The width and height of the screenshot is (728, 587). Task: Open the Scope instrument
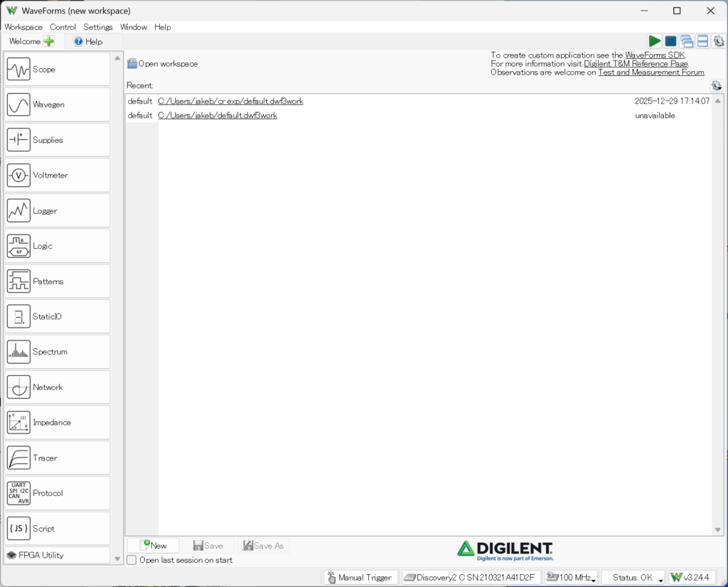click(57, 70)
